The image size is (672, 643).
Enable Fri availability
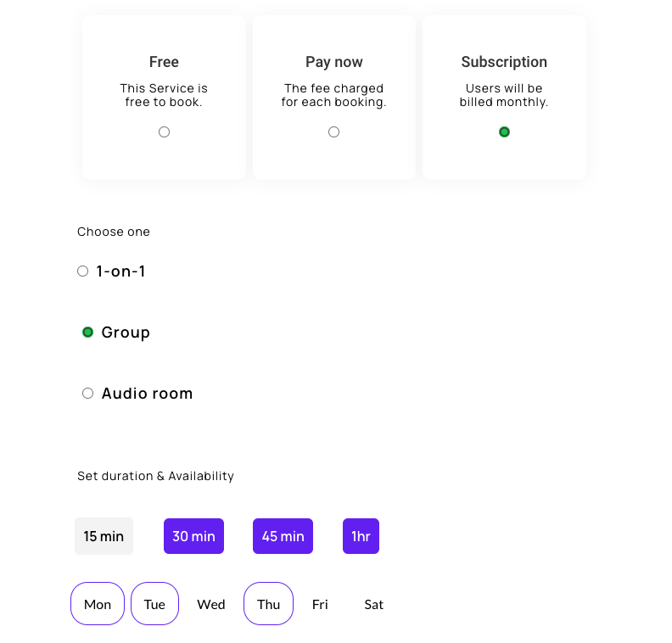click(x=320, y=605)
